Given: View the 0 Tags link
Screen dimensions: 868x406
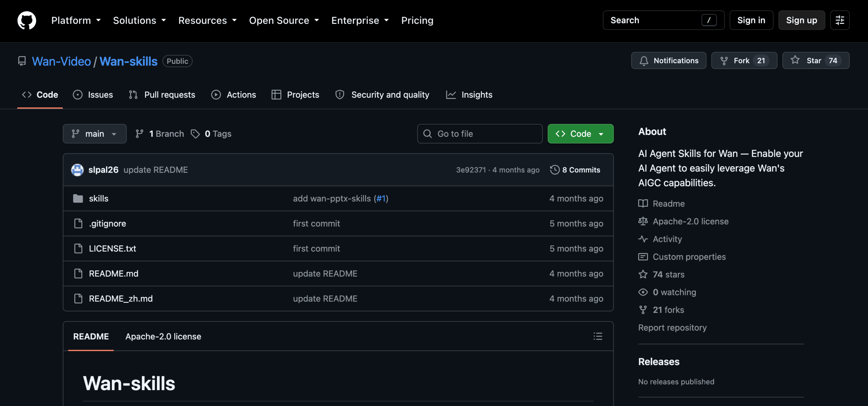Looking at the screenshot, I should [211, 134].
